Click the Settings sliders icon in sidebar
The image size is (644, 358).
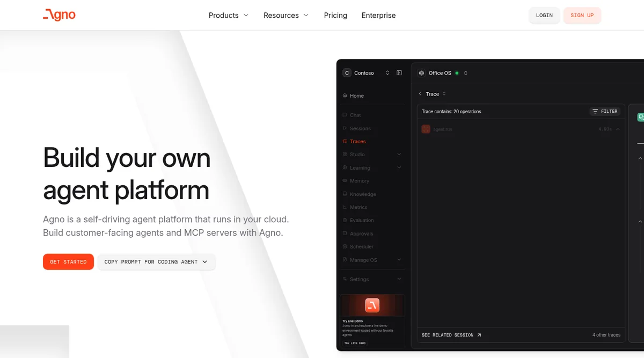(x=345, y=279)
